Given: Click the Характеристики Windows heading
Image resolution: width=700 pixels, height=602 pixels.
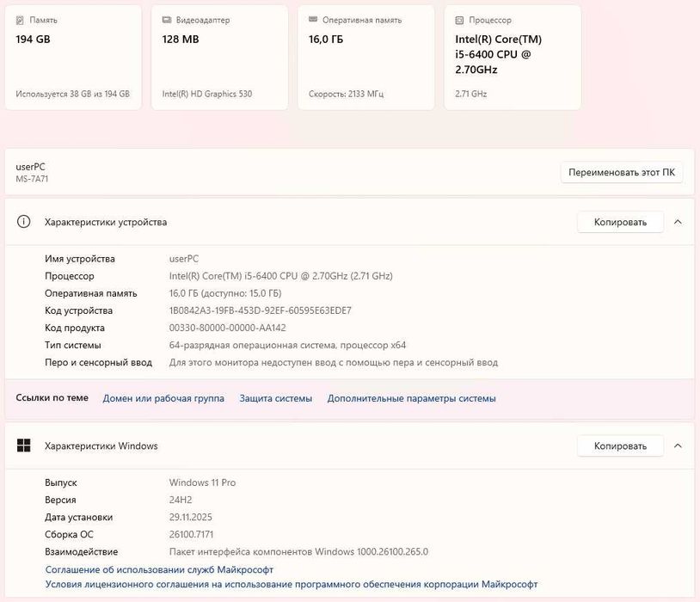Looking at the screenshot, I should (101, 445).
